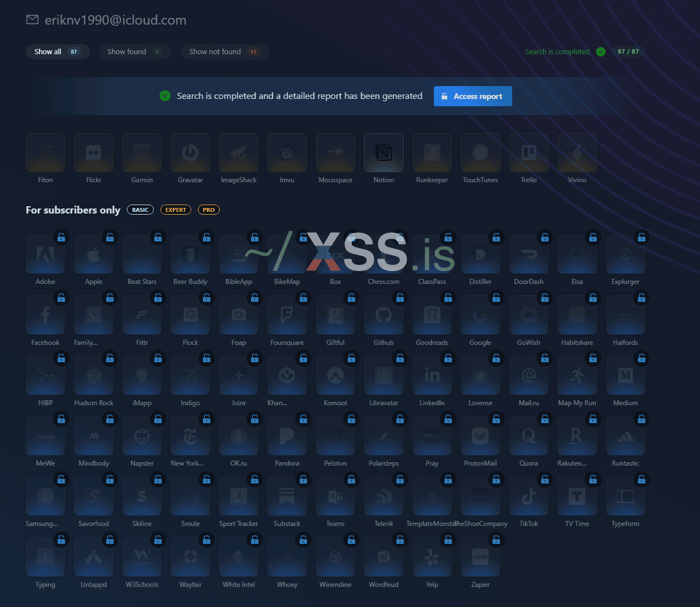Open the Notion found result tile
700x607 pixels.
tap(384, 153)
